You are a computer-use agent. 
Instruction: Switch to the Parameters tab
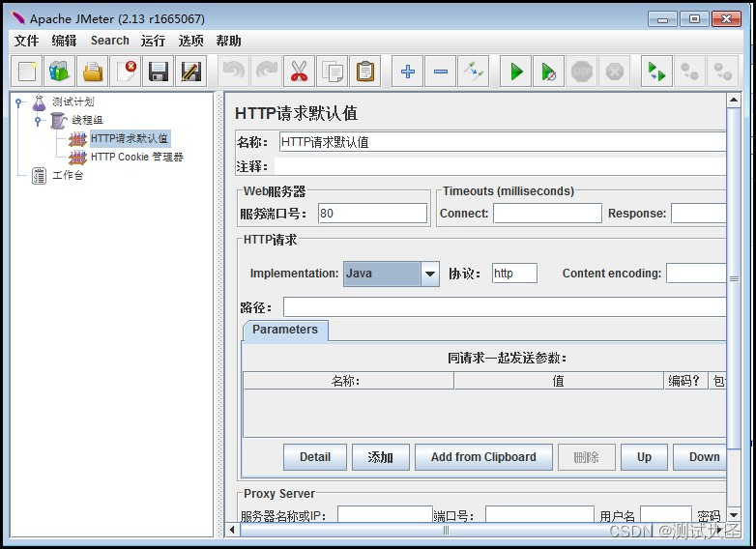(285, 330)
